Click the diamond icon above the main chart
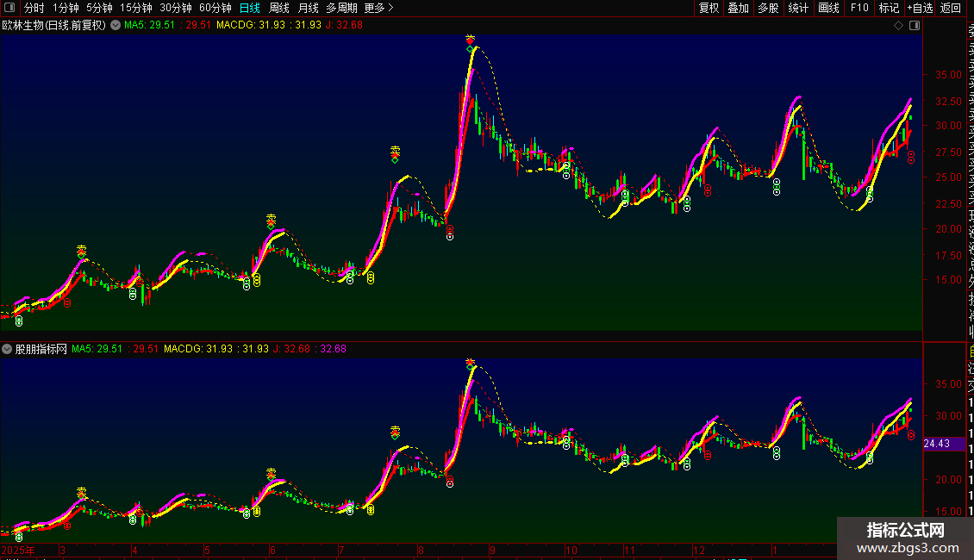 coord(898,26)
